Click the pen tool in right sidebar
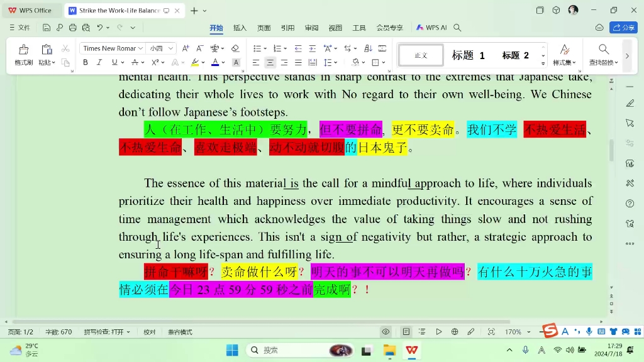 coord(630,103)
